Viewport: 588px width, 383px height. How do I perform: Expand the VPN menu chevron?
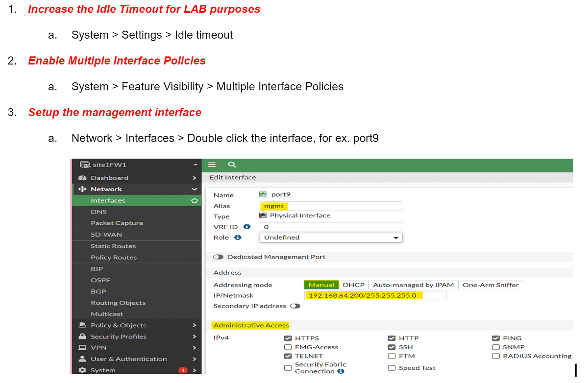(195, 348)
